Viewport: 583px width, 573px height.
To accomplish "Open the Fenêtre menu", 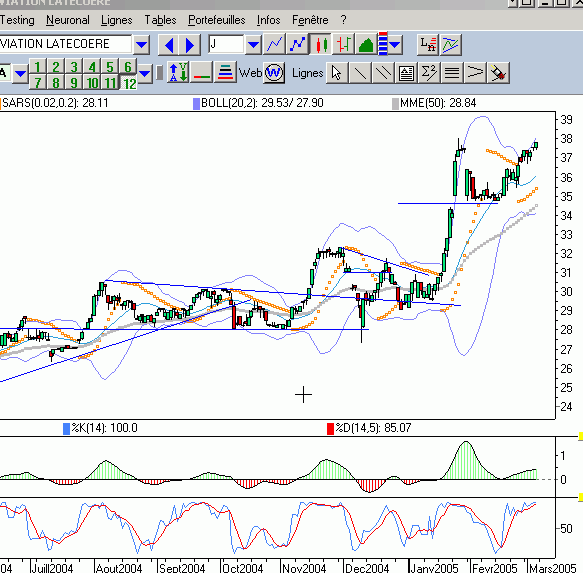I will (x=310, y=20).
